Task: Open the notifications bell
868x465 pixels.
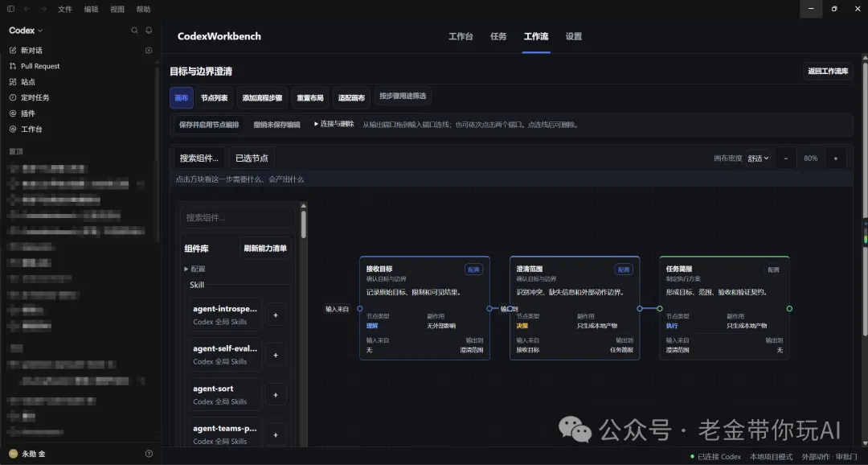Action: tap(149, 31)
